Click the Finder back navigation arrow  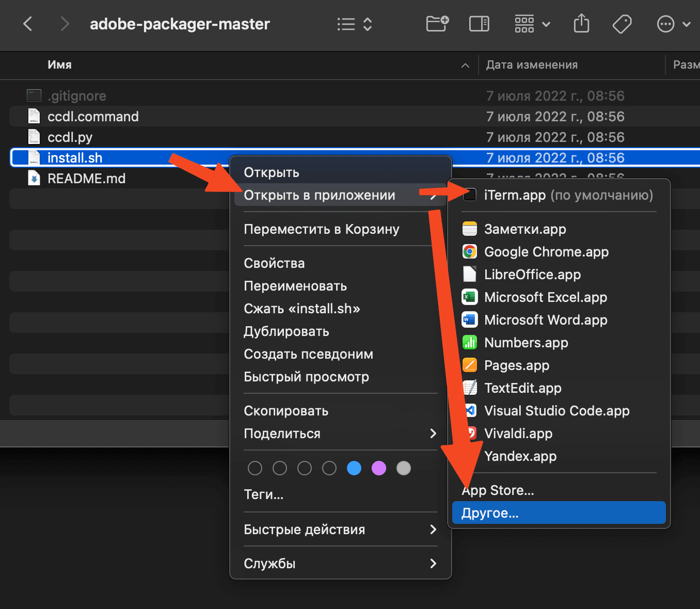pos(28,24)
